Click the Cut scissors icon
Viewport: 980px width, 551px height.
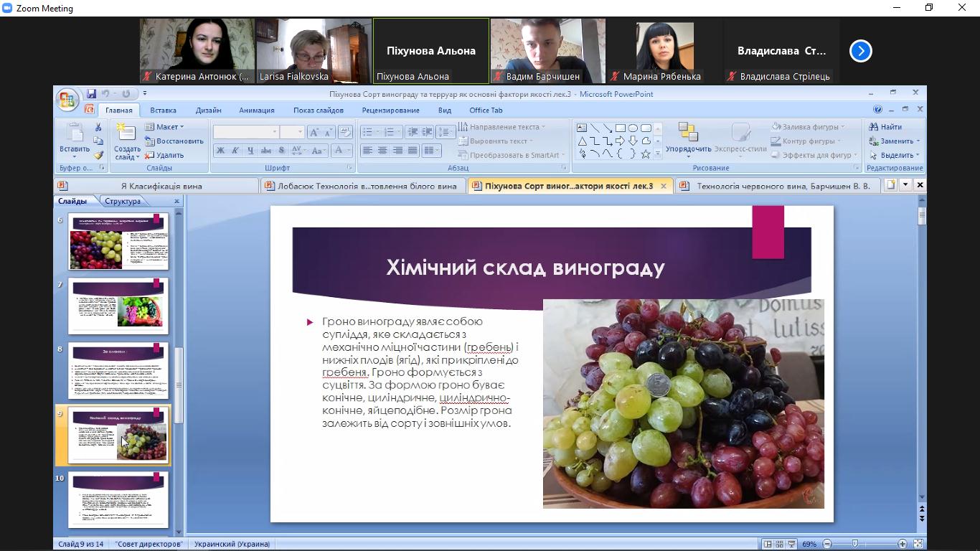click(x=98, y=127)
